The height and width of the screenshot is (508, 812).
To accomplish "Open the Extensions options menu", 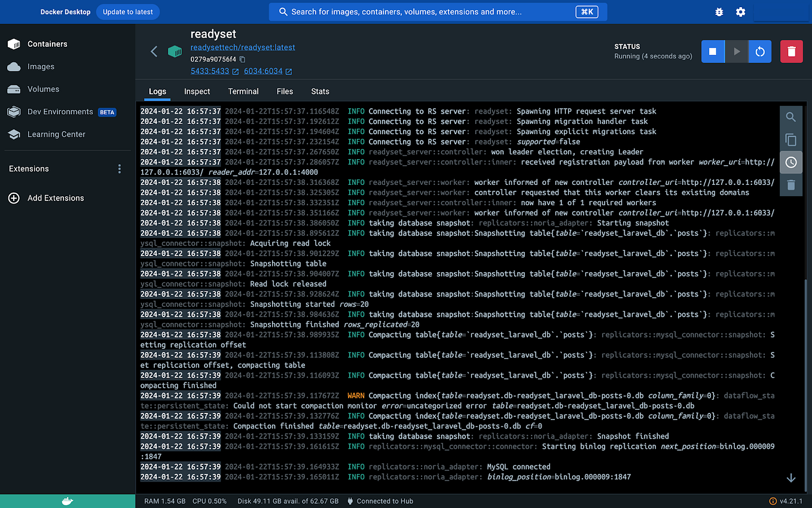I will point(119,169).
